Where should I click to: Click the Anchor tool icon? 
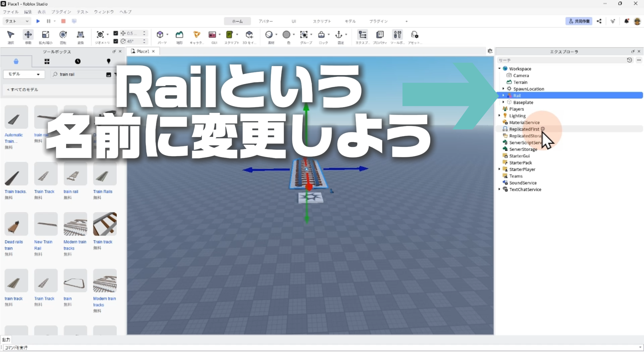pyautogui.click(x=339, y=35)
